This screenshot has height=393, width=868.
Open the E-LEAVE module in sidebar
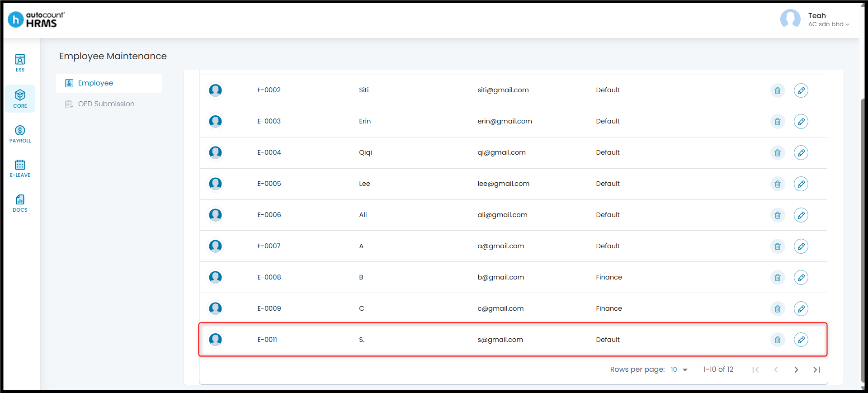20,169
